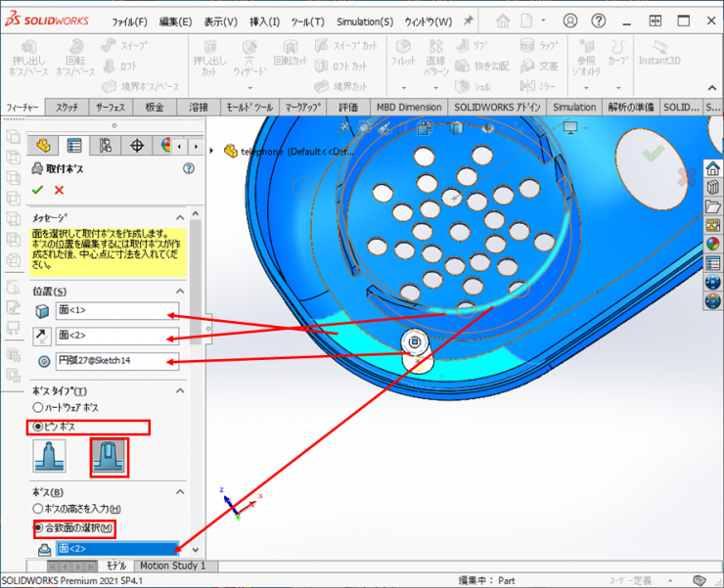Cancel mounting boss with red X icon
724x588 pixels.
pos(60,190)
